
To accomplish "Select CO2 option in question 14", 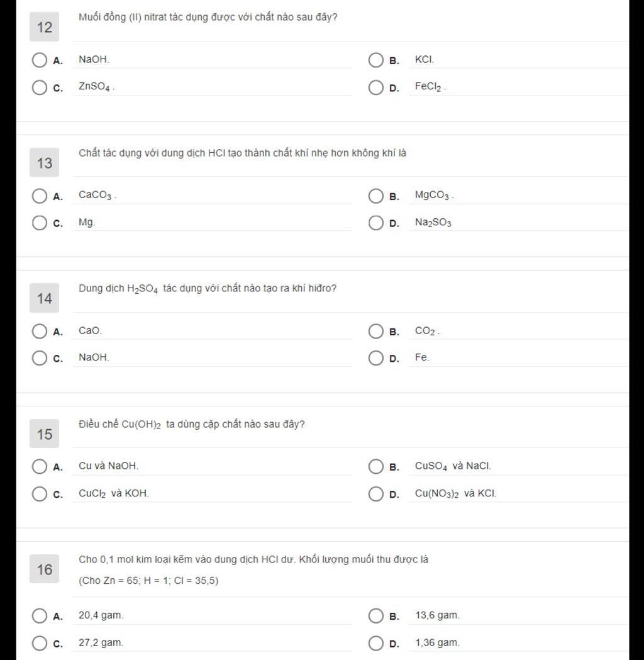I will coord(375,332).
